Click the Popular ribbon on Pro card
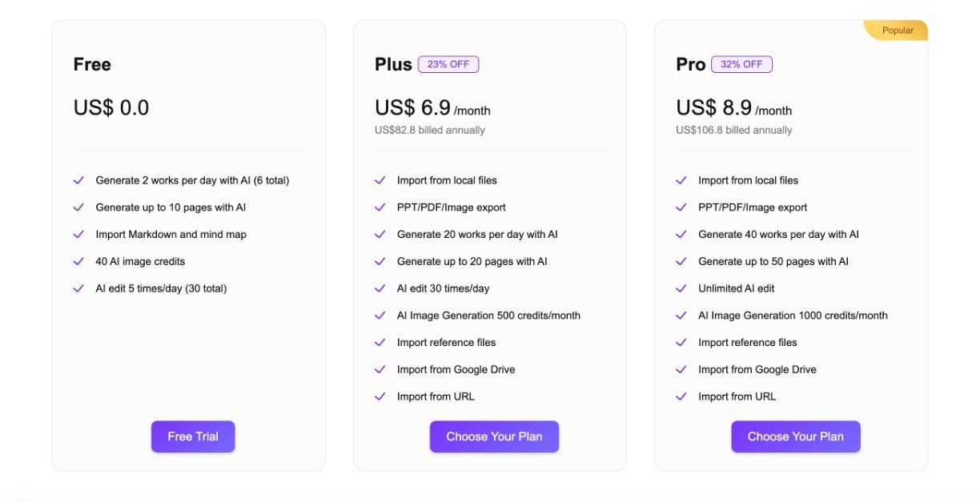This screenshot has height=503, width=980. pos(898,30)
